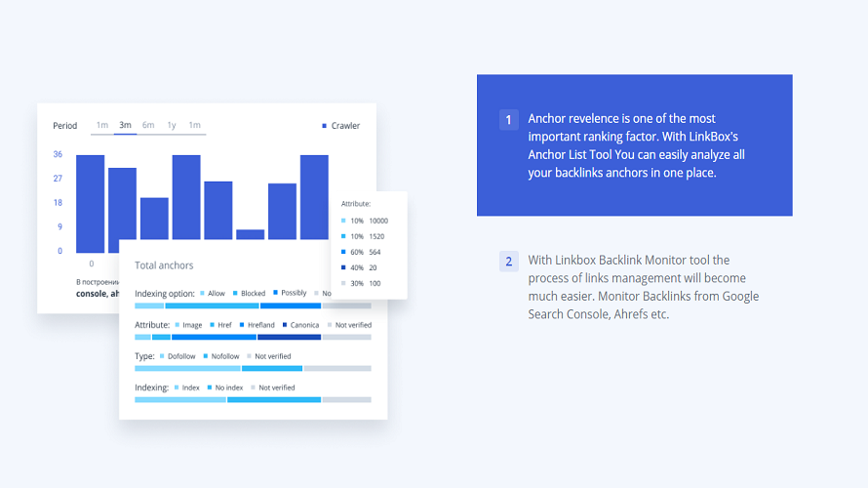Click the Blocked indexing option swatch

(x=235, y=293)
